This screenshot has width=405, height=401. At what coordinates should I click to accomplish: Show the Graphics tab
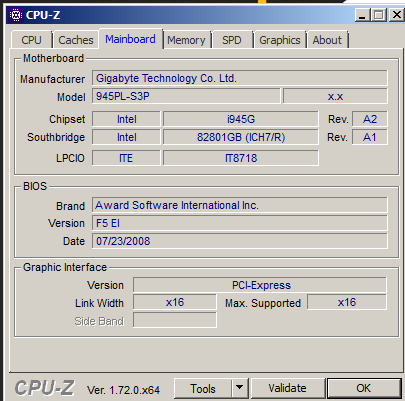(280, 40)
